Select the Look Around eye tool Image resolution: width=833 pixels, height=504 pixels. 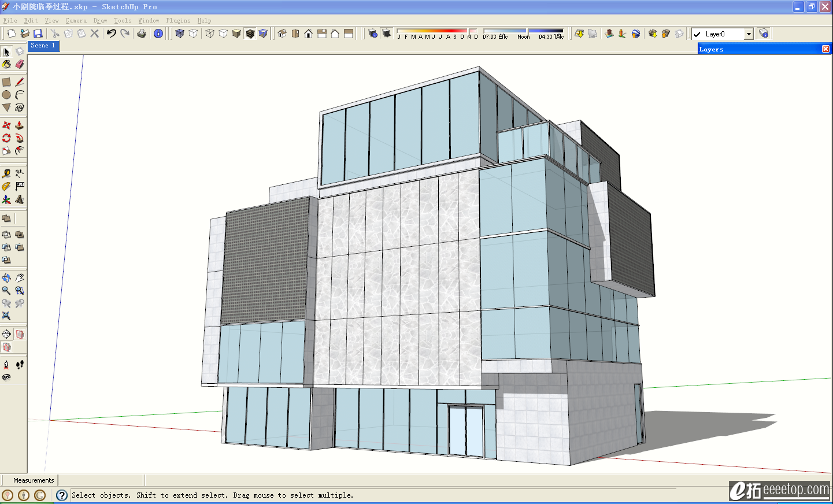(x=6, y=377)
